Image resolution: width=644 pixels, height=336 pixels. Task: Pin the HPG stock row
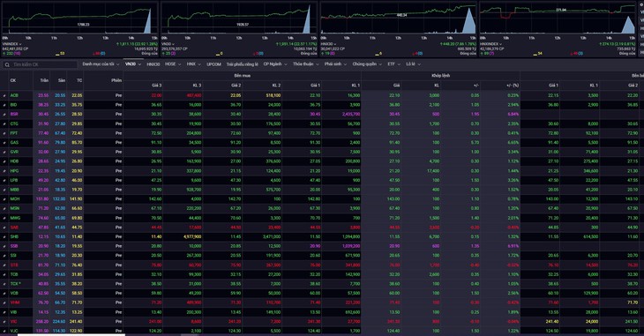tap(4, 171)
